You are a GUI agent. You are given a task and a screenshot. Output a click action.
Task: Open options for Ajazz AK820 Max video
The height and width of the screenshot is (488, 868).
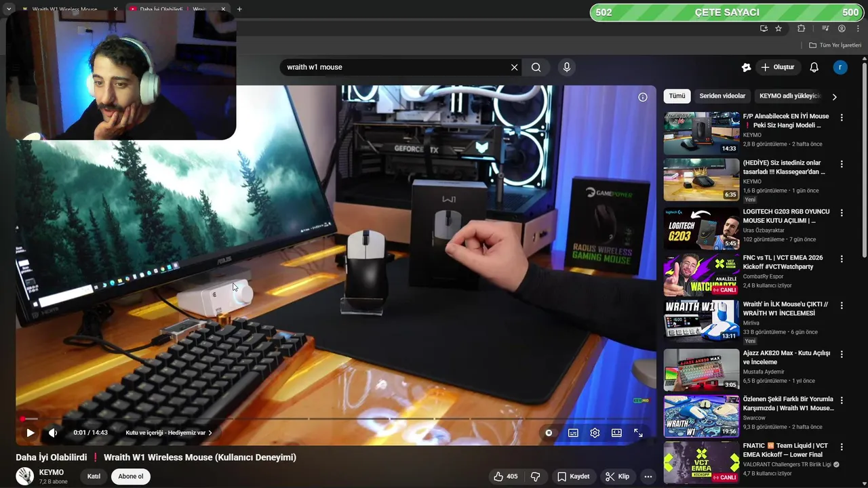842,354
